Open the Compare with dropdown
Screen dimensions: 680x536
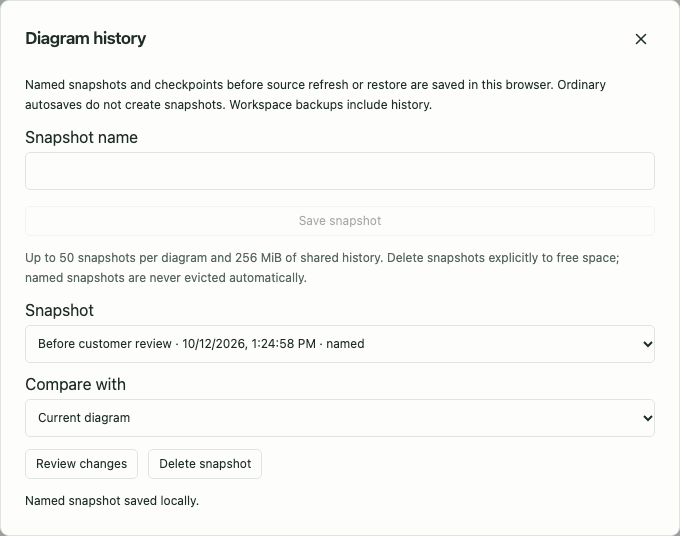340,418
